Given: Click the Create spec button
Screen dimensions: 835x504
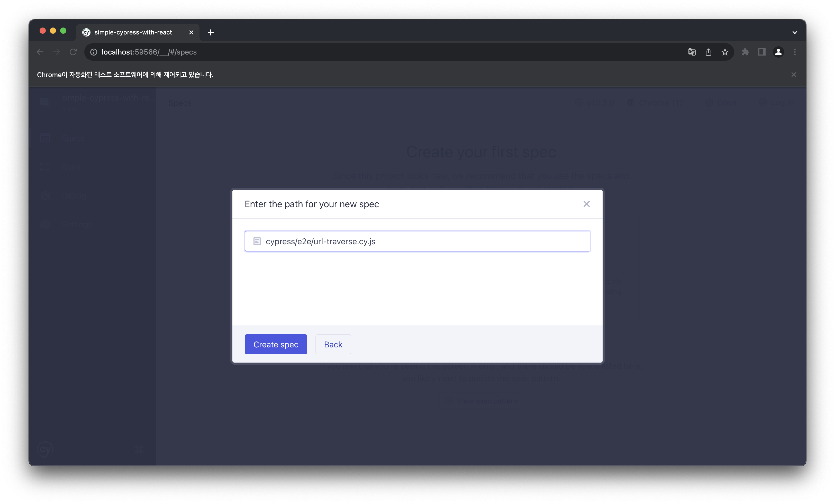Looking at the screenshot, I should point(276,344).
